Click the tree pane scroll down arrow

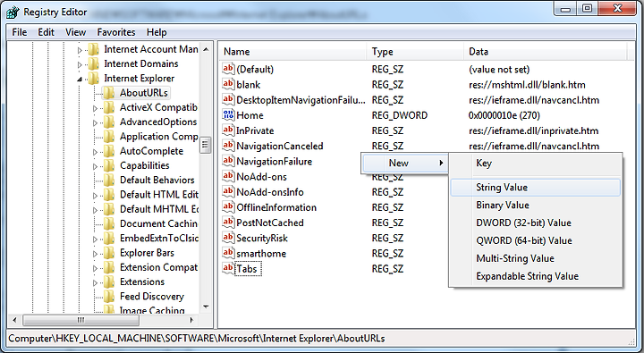coord(206,307)
